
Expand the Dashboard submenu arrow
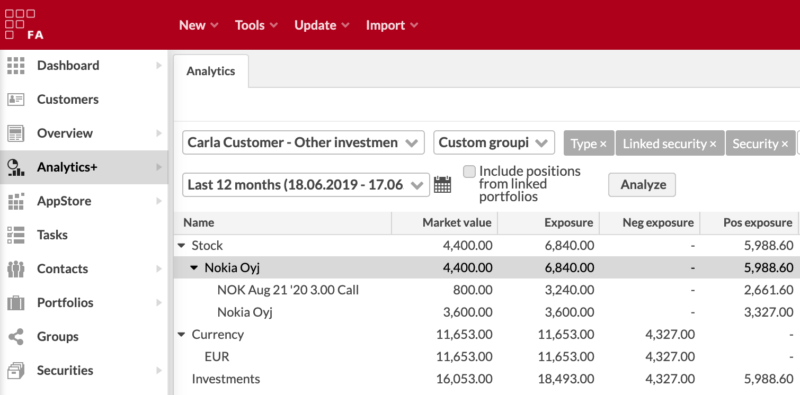pyautogui.click(x=159, y=65)
